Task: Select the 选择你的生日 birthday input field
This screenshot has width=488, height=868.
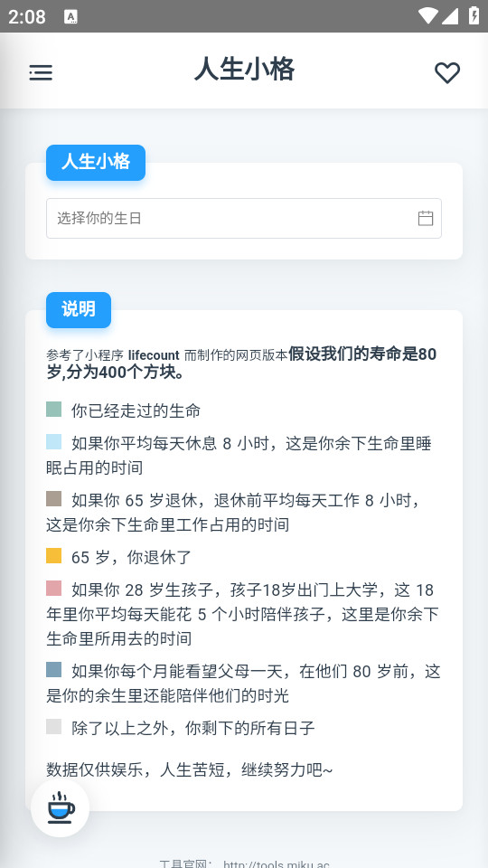Action: tap(243, 218)
